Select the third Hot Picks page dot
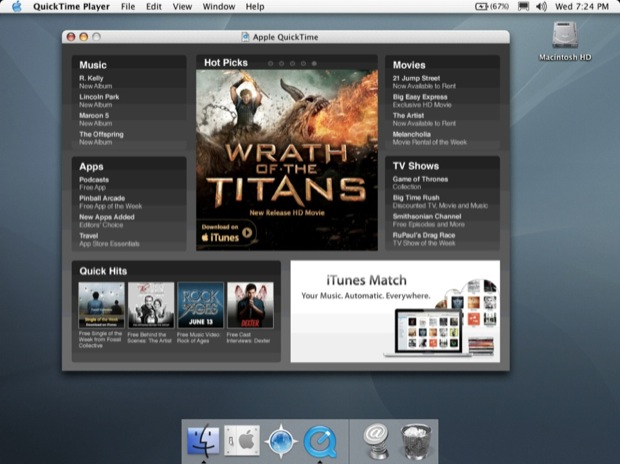The height and width of the screenshot is (464, 620). 292,63
